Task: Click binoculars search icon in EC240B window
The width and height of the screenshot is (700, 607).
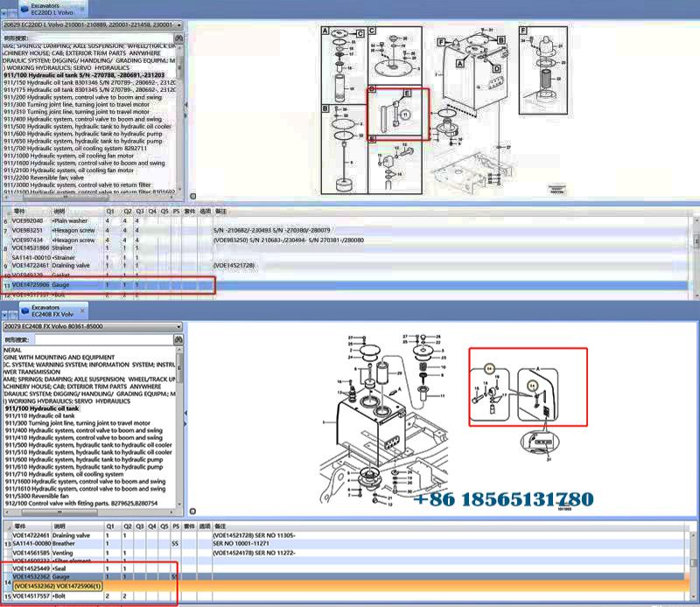Action: coord(178,339)
